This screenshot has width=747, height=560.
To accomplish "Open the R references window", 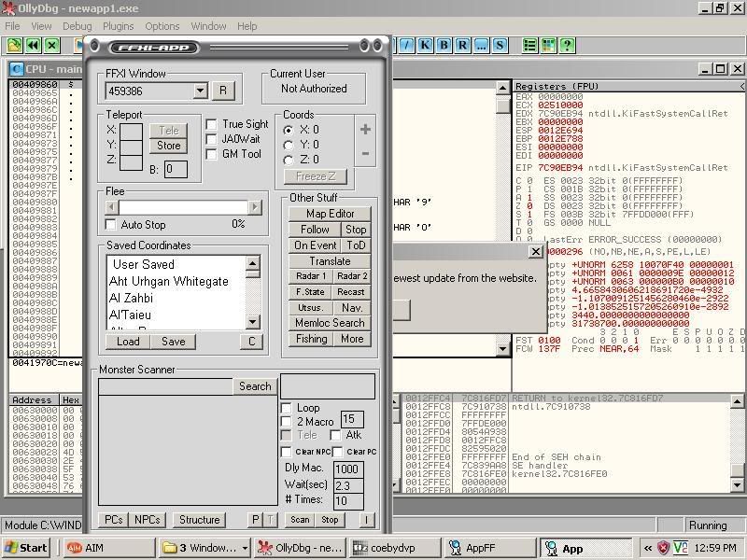I will (462, 45).
